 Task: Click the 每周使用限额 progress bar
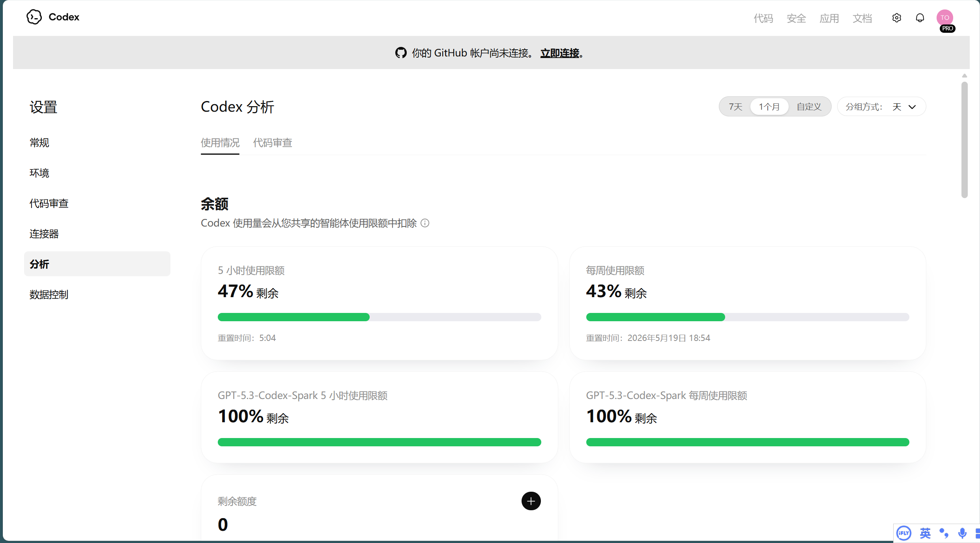748,317
